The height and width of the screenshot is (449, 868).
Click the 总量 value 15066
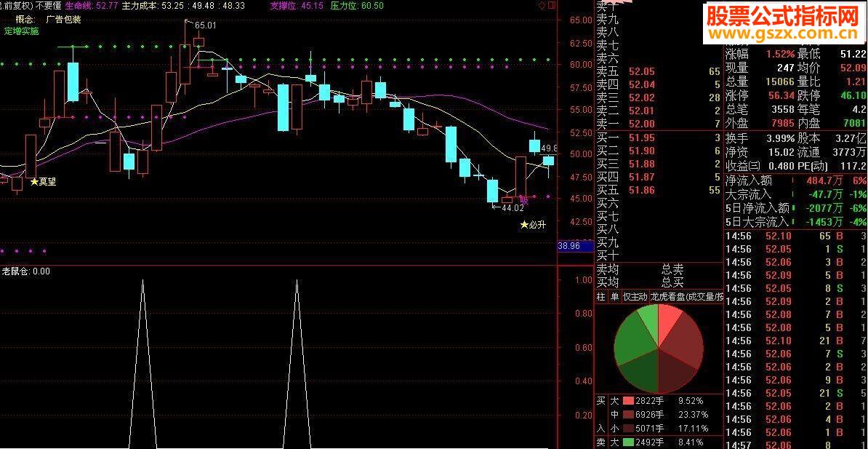pyautogui.click(x=779, y=82)
